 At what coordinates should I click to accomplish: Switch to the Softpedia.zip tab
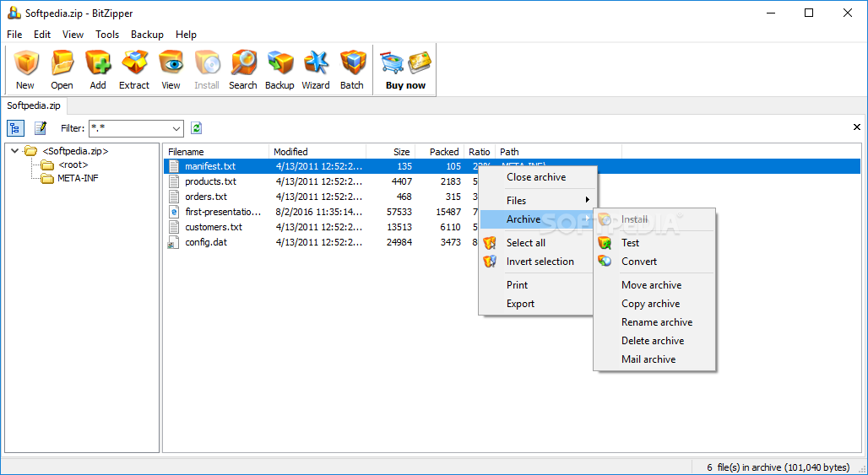pyautogui.click(x=34, y=105)
